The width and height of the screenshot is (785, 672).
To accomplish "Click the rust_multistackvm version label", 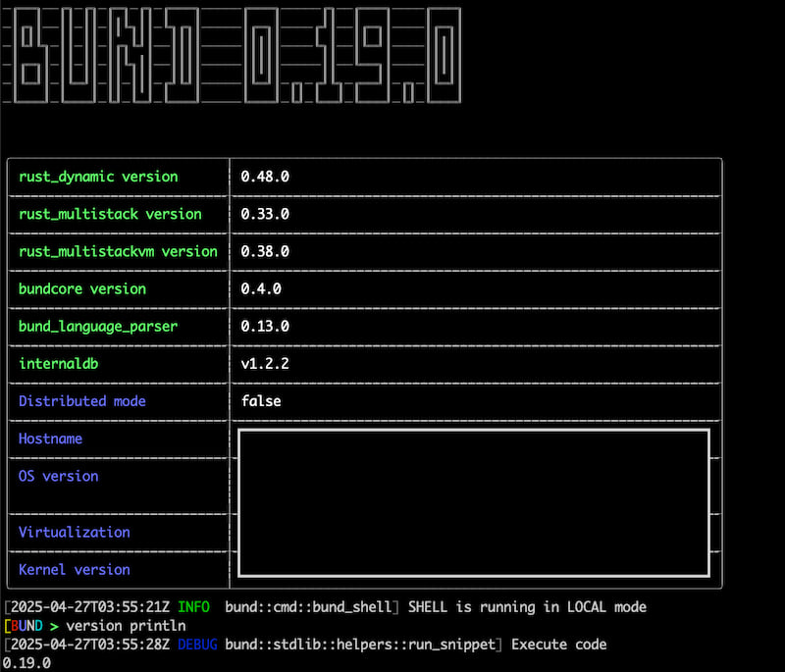I will [118, 251].
